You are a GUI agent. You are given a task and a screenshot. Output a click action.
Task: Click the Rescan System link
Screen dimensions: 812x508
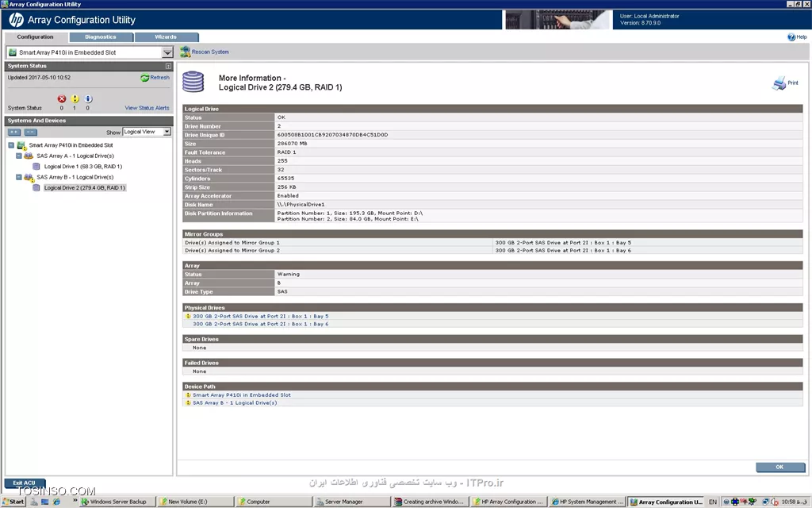click(x=210, y=52)
